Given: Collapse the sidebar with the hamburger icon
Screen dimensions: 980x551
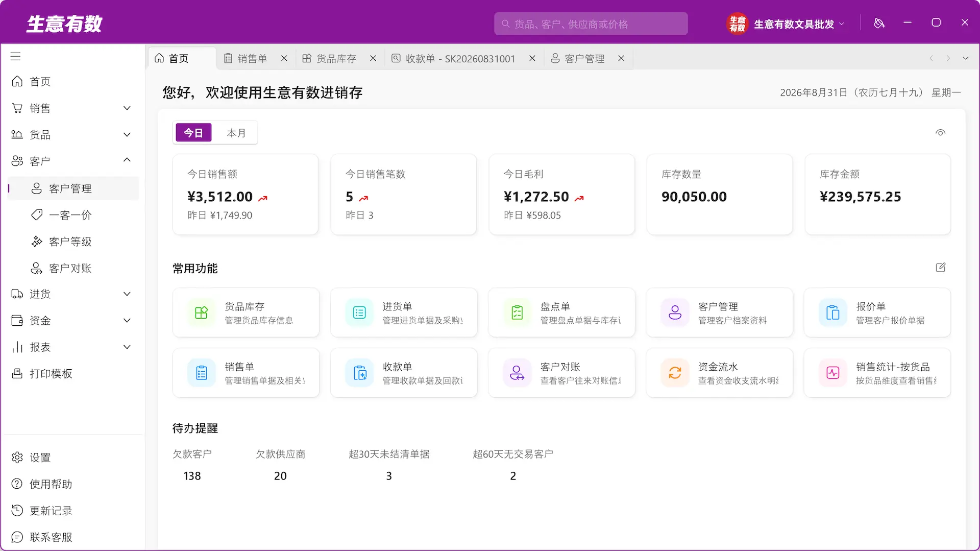Looking at the screenshot, I should tap(16, 56).
